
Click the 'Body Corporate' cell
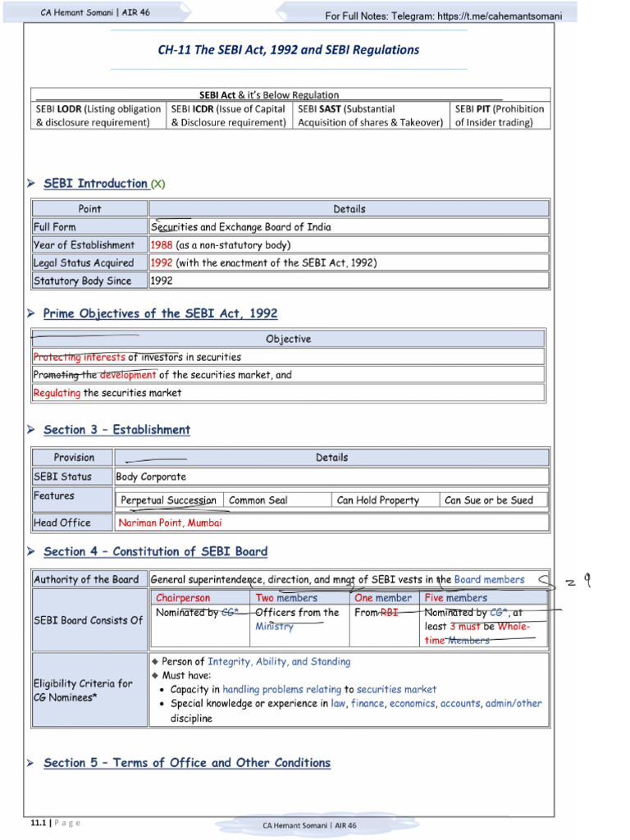pyautogui.click(x=332, y=477)
